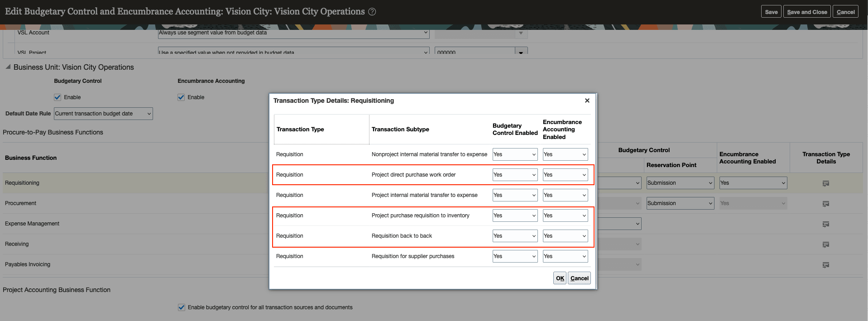This screenshot has height=321, width=868.
Task: Close the Transaction Type Details dialog
Action: tap(587, 101)
